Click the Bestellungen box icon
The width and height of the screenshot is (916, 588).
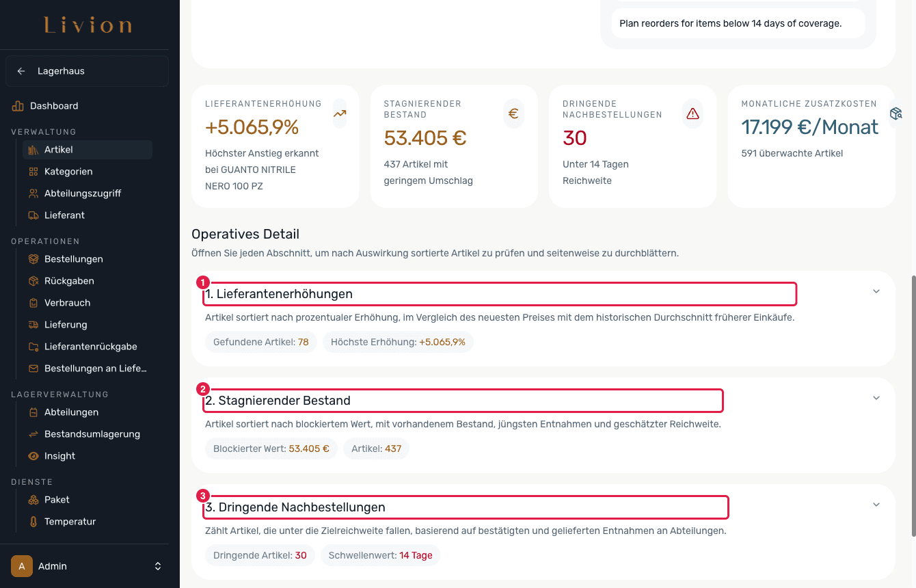tap(33, 259)
